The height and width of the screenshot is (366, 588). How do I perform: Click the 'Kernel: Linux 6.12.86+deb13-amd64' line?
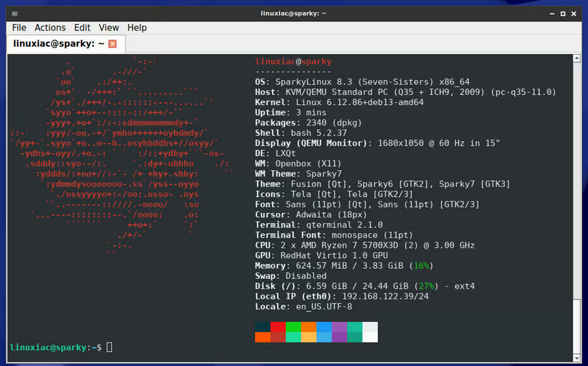pyautogui.click(x=339, y=102)
